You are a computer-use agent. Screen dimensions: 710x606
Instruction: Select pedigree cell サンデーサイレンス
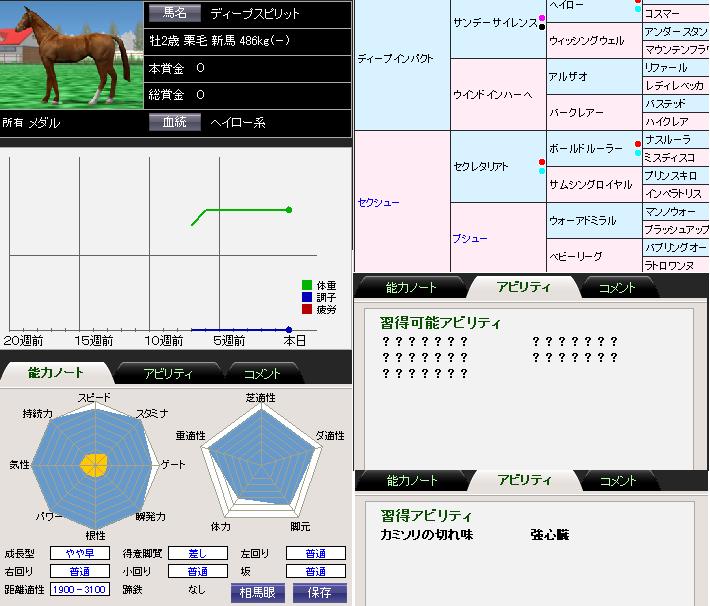(x=498, y=29)
